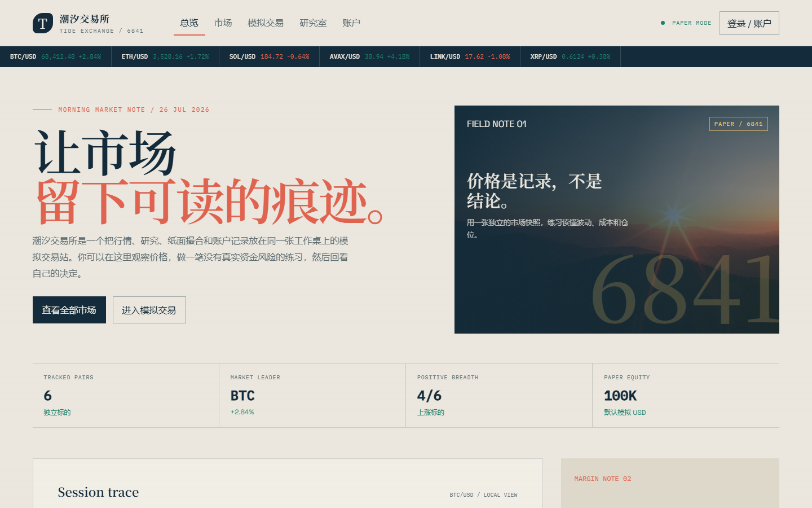Select the XRP/USD ticker item
Viewport: 812px width, 508px height.
pyautogui.click(x=571, y=56)
